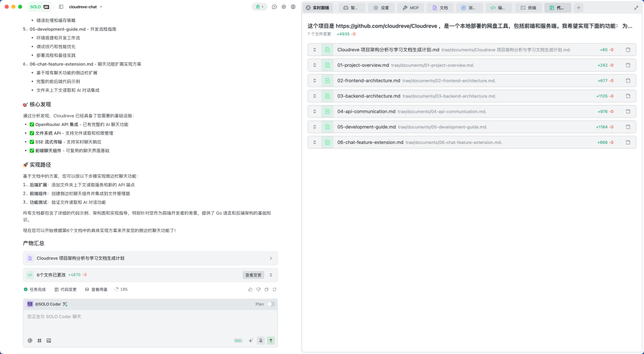The image size is (644, 354).
Task: Click the 18% context usage indicator
Action: coord(121,290)
